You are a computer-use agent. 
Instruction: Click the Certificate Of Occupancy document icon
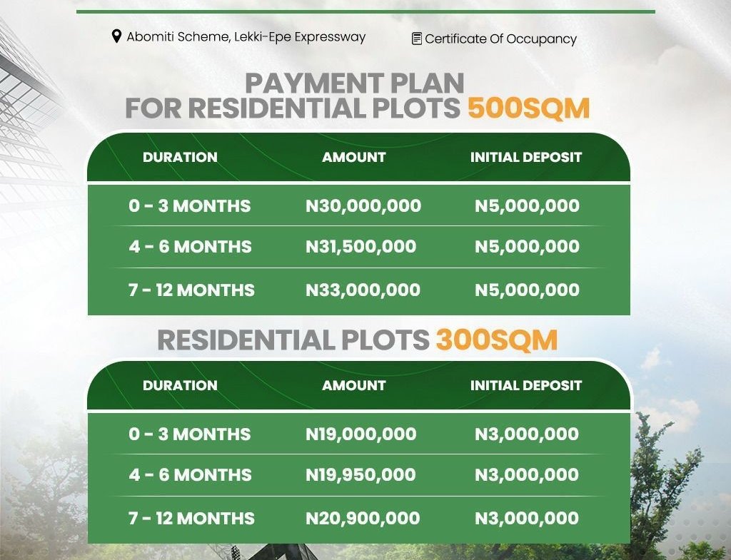417,39
